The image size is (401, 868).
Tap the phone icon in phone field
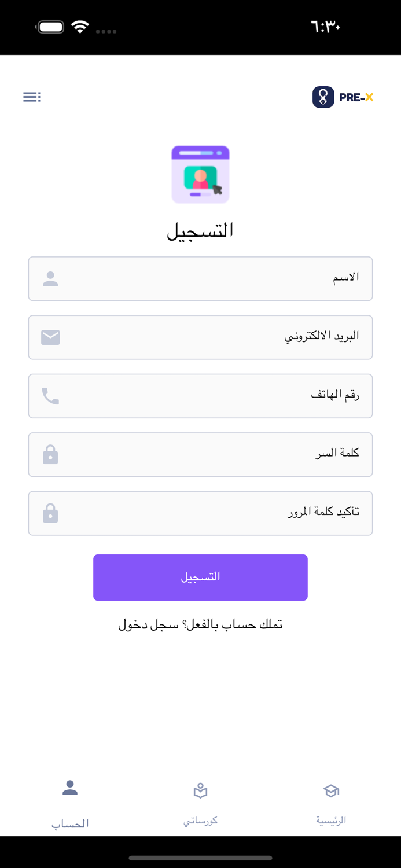50,396
